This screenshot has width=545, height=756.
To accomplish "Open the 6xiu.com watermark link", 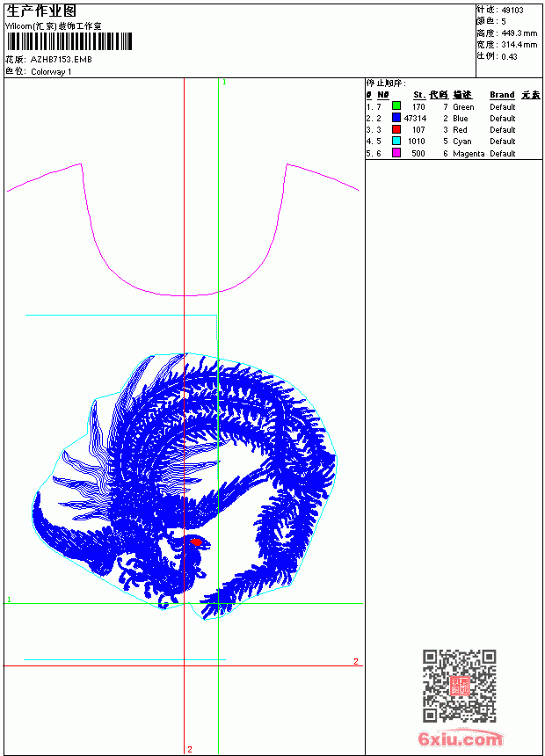I will [460, 738].
